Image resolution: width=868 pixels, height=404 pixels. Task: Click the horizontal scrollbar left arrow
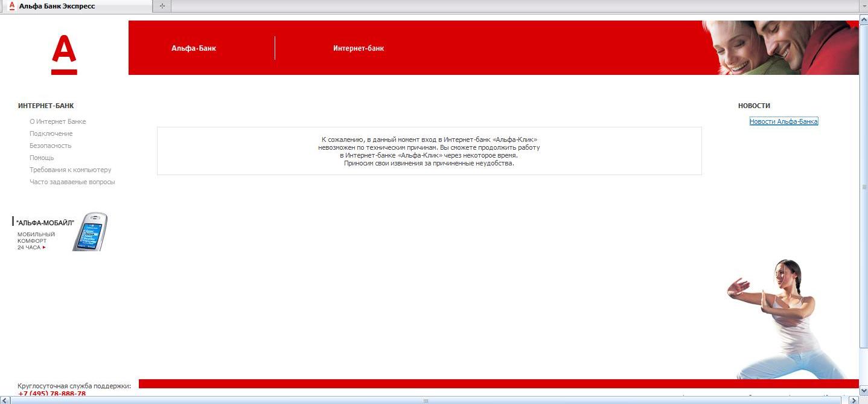point(5,400)
